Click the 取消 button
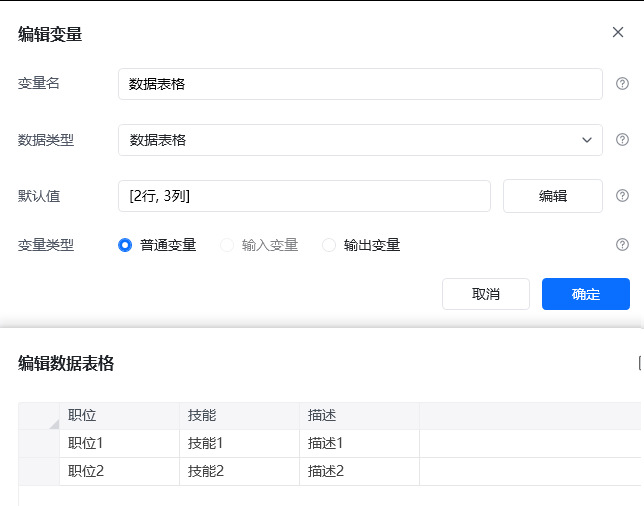 point(486,294)
